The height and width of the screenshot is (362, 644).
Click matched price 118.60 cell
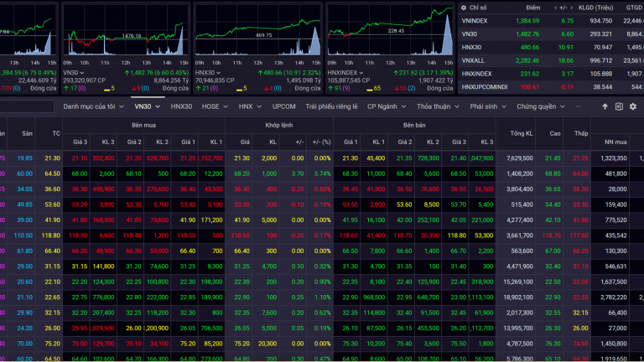[x=241, y=235]
